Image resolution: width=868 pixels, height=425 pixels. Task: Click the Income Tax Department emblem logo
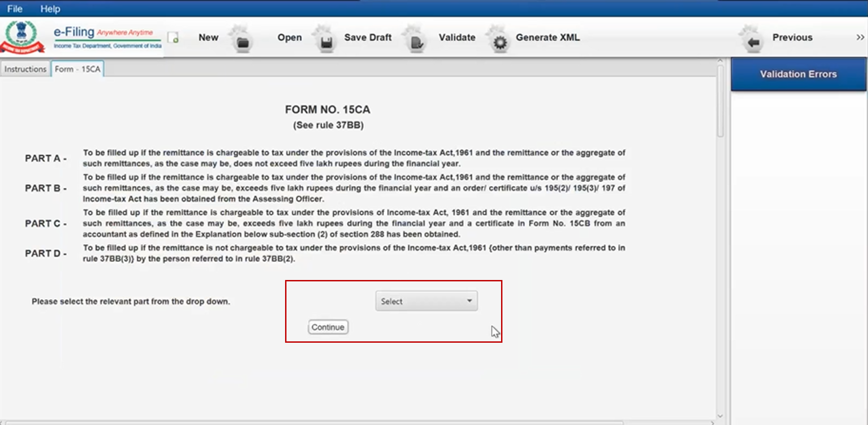(22, 37)
